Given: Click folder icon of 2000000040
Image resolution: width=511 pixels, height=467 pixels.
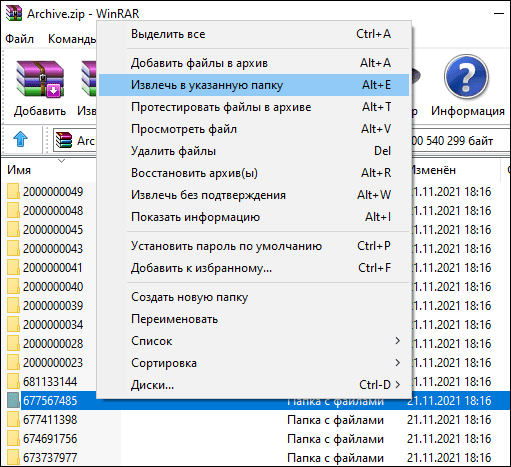Looking at the screenshot, I should [x=13, y=287].
